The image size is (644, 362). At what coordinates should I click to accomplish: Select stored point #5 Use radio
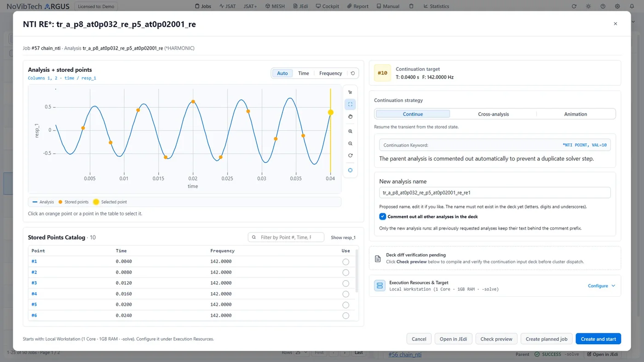point(345,305)
